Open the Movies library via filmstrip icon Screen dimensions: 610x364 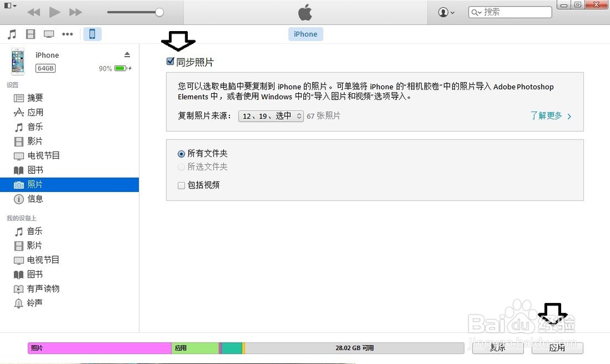click(30, 34)
